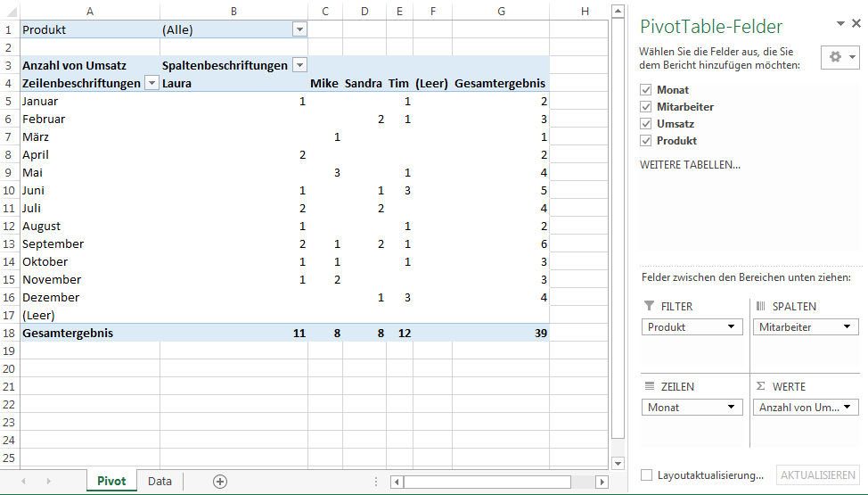Uncheck the Umsatz field checkbox

(x=645, y=124)
